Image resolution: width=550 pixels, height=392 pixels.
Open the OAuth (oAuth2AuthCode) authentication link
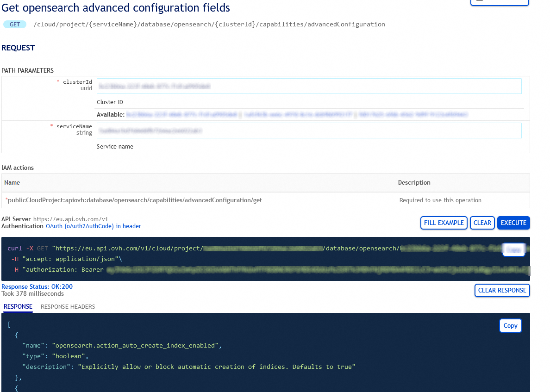pyautogui.click(x=93, y=226)
